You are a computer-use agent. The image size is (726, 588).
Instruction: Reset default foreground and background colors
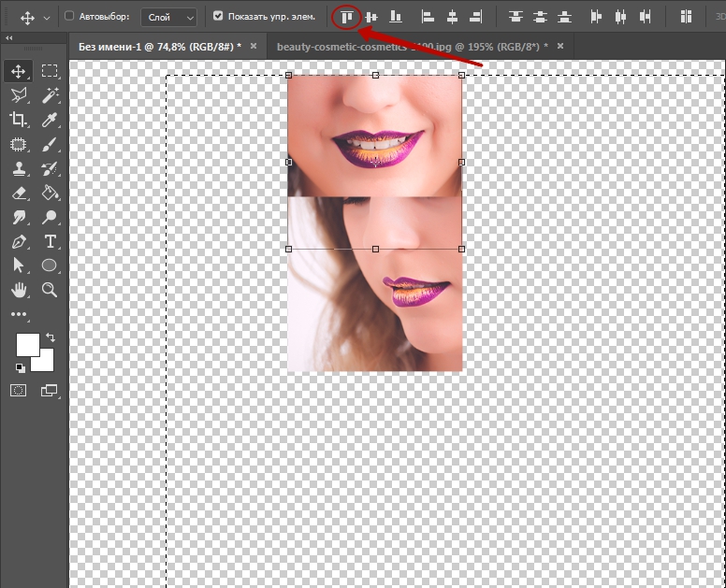(21, 368)
